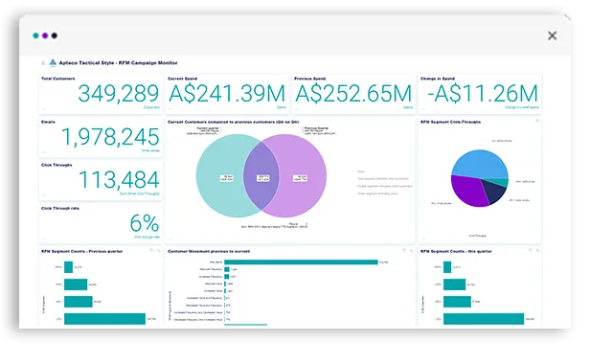Click the small teal slice of the pie chart
The height and width of the screenshot is (364, 613).
[x=500, y=182]
